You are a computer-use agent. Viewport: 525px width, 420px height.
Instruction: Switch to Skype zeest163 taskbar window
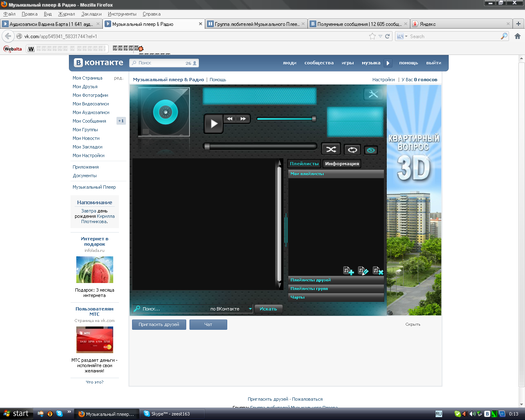(171, 414)
